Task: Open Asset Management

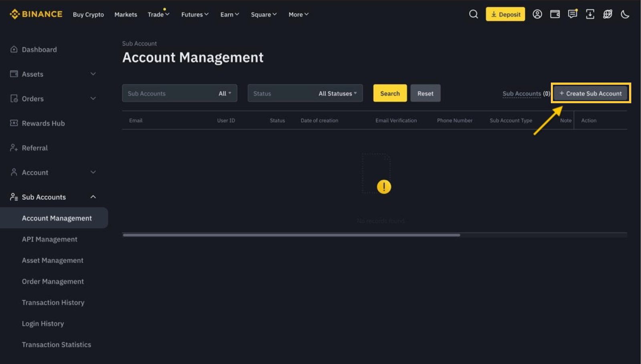Action: click(52, 260)
